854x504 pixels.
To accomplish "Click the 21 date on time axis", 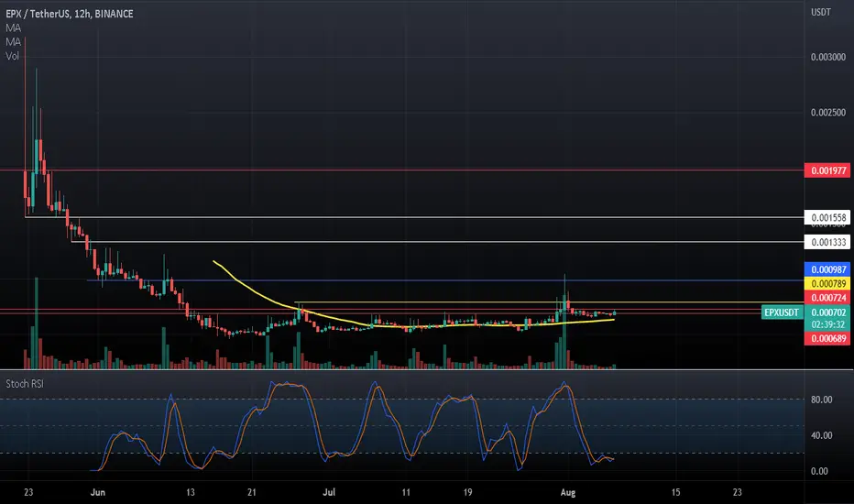I will coord(252,493).
